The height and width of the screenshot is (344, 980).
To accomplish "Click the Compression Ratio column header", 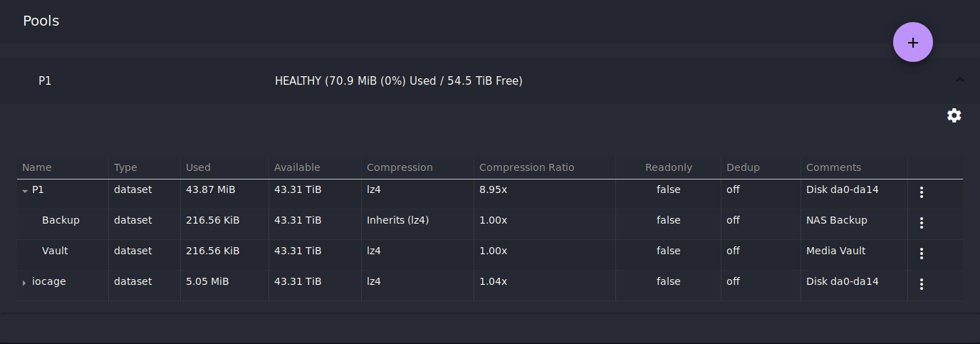I will tap(526, 167).
